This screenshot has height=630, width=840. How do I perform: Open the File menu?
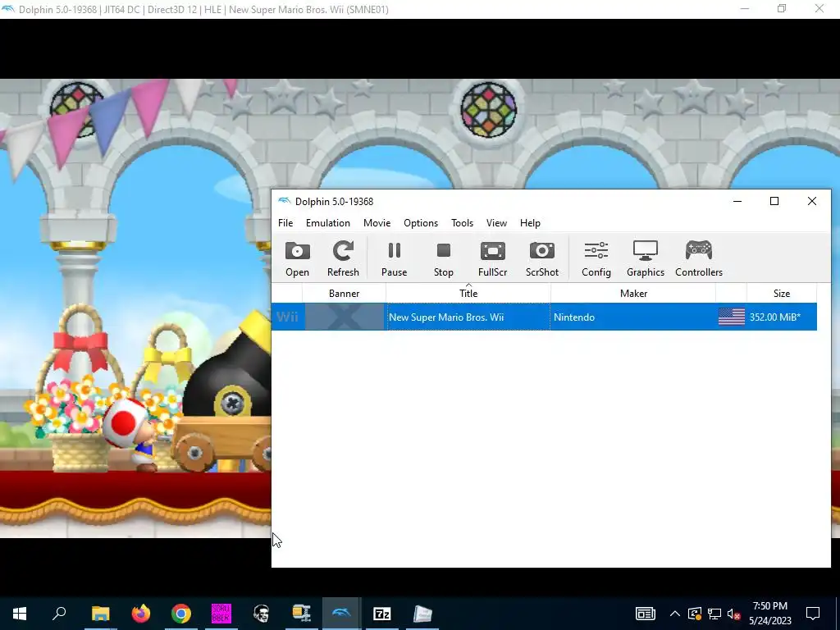[x=285, y=223]
